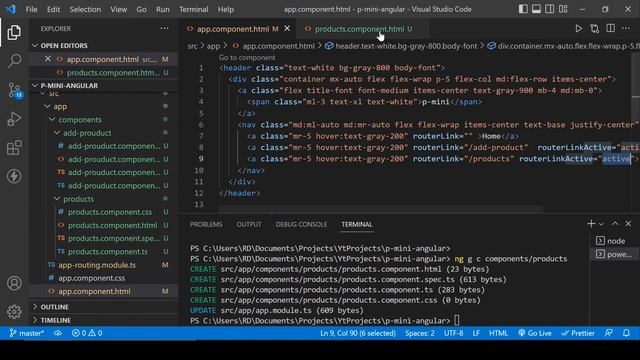The image size is (640, 360).
Task: Close the app.component.html editor tab
Action: [287, 28]
